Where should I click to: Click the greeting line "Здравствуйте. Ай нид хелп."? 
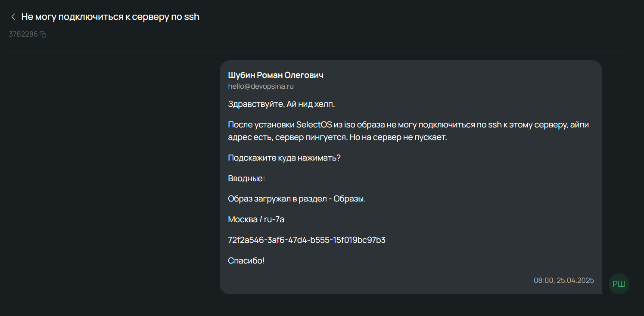pos(281,104)
